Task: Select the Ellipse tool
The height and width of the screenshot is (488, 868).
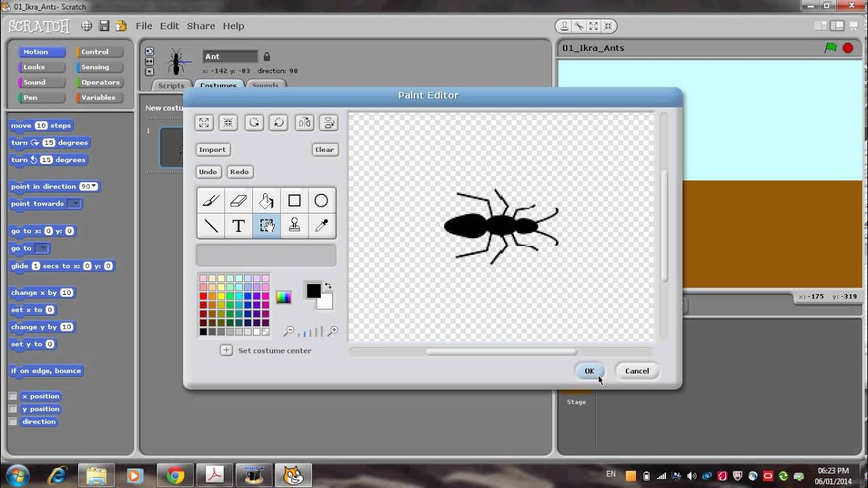Action: pos(321,201)
